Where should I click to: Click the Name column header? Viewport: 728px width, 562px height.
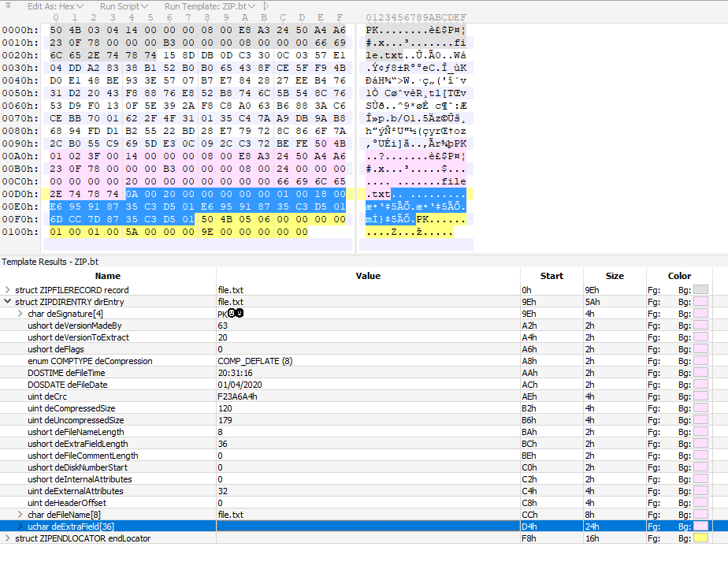point(108,275)
